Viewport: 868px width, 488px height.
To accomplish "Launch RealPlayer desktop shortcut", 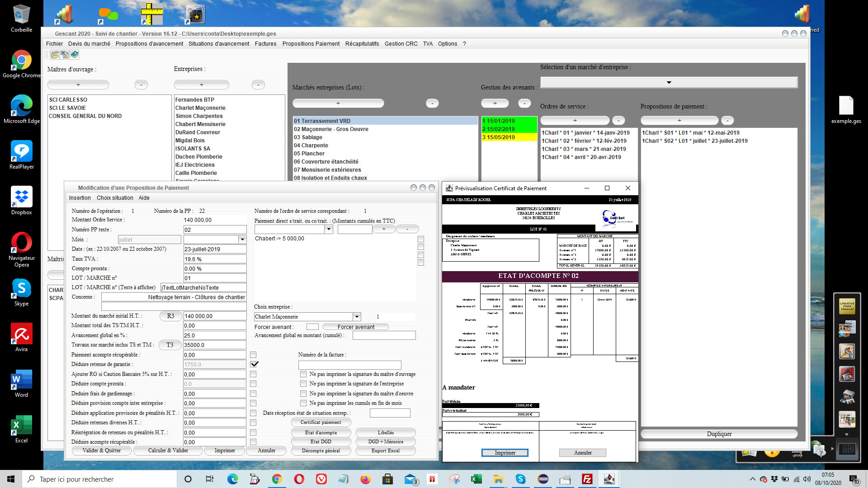I will [21, 155].
